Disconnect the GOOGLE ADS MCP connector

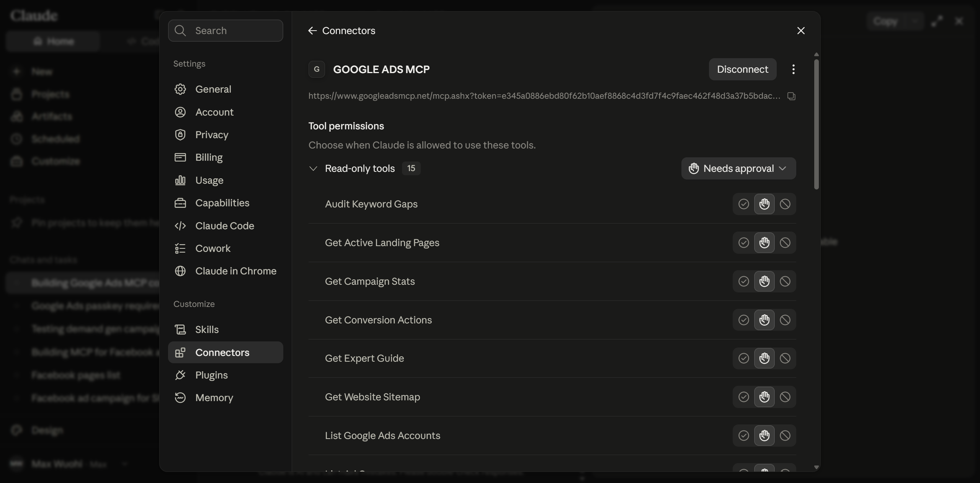[742, 69]
